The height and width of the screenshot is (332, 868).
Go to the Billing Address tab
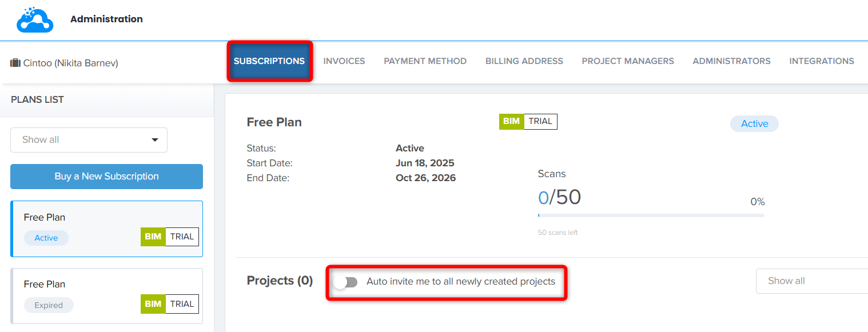[x=524, y=61]
